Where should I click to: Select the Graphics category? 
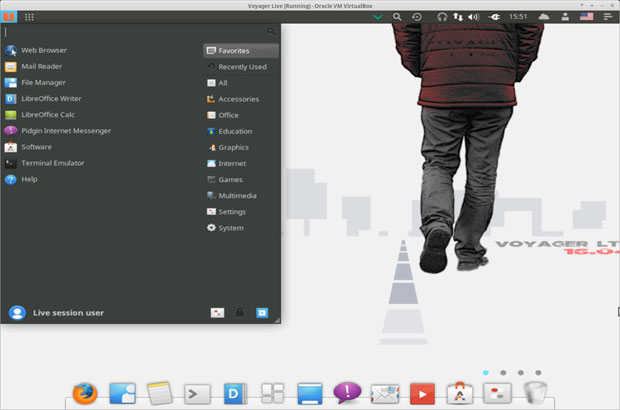241,147
